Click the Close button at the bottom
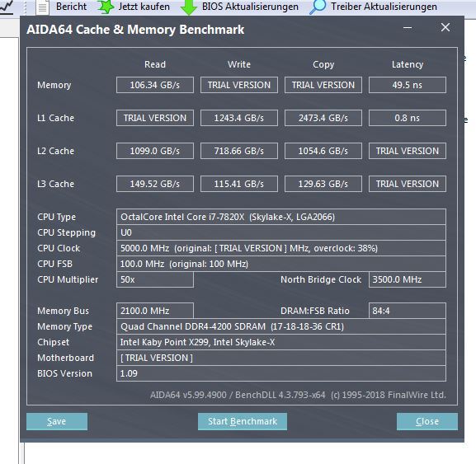The image size is (476, 464). tap(427, 421)
